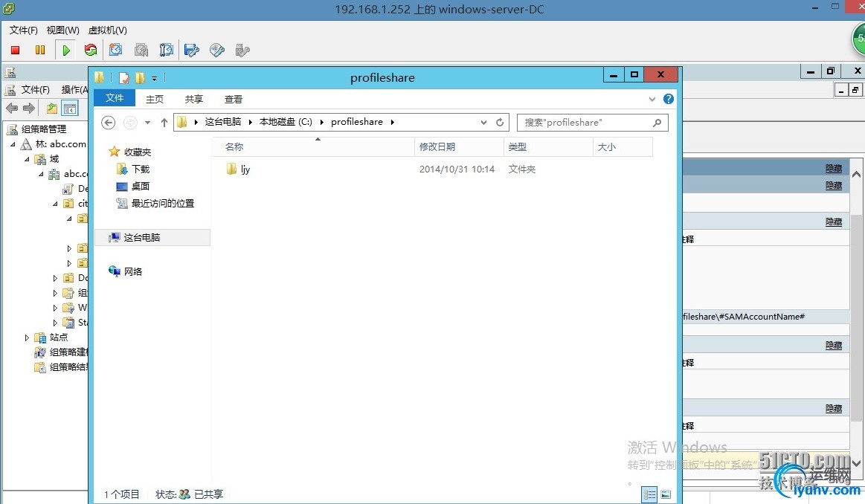This screenshot has width=865, height=504.
Task: Switch to the 共享 ribbon tab
Action: [x=193, y=100]
